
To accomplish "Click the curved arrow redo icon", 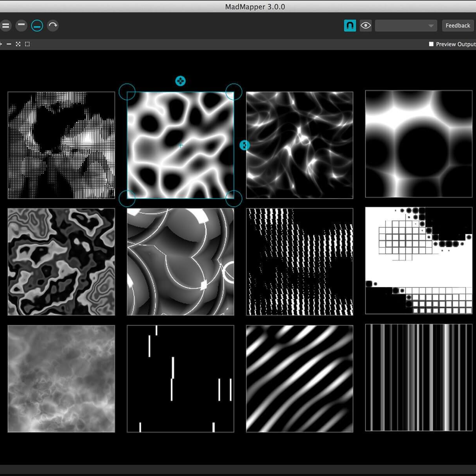I will click(x=53, y=26).
